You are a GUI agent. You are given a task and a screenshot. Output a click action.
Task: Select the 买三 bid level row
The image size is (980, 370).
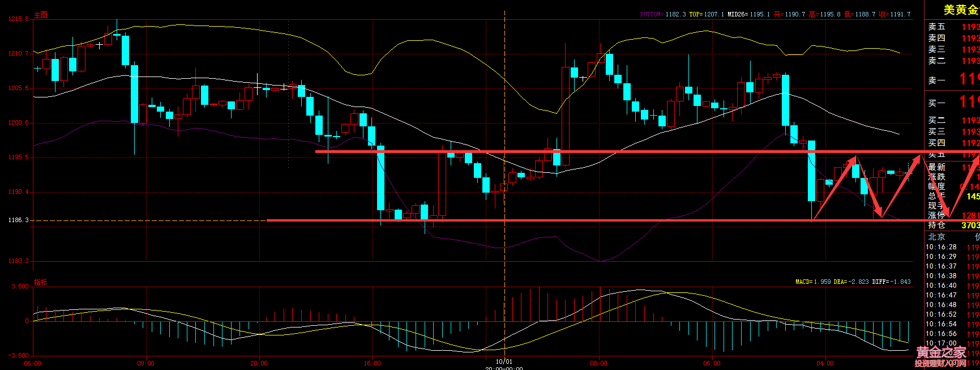[x=937, y=131]
